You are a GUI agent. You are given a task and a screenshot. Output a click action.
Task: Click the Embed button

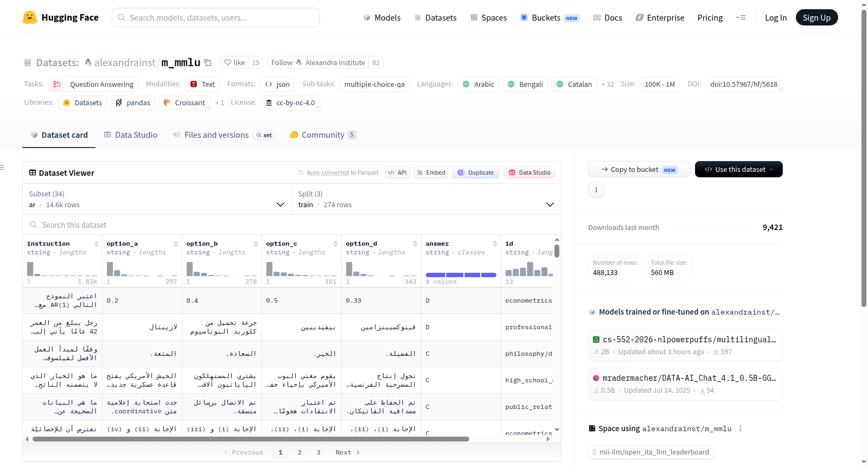(x=431, y=172)
